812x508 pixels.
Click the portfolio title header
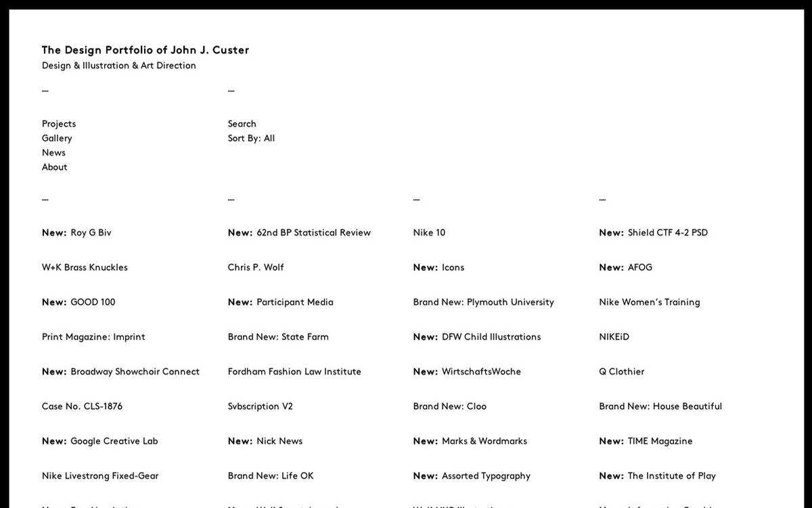click(x=145, y=49)
